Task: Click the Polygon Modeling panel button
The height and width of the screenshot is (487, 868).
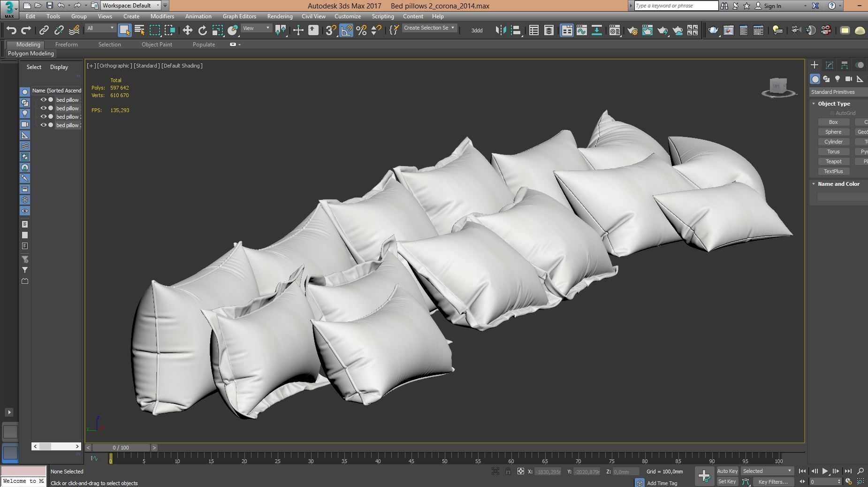Action: pos(31,53)
